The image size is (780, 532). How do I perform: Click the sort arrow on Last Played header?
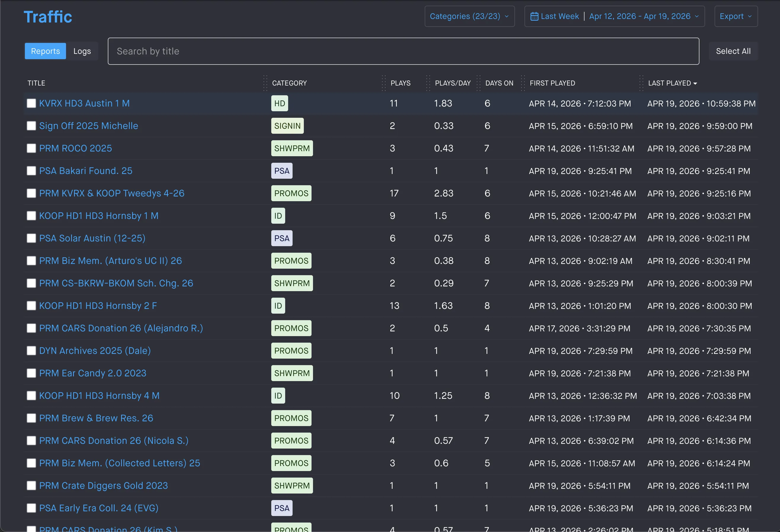[x=695, y=83]
